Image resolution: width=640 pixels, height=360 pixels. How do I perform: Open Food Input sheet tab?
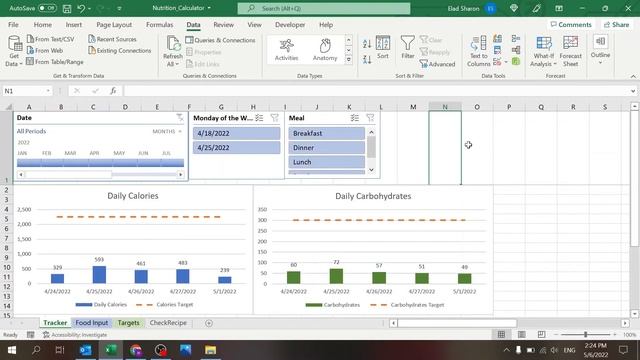click(91, 322)
